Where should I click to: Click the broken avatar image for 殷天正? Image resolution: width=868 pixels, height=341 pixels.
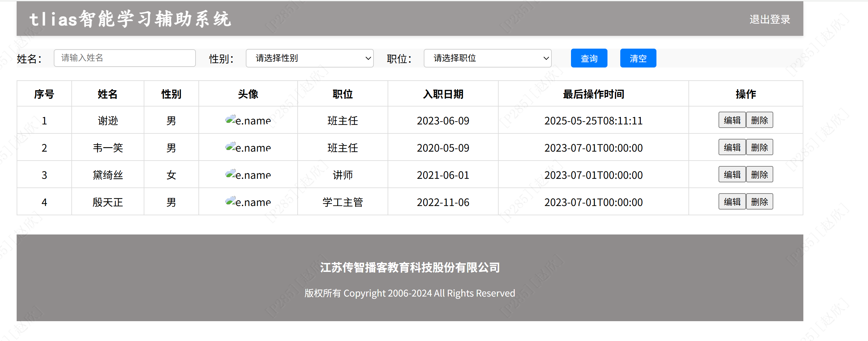[x=248, y=202]
